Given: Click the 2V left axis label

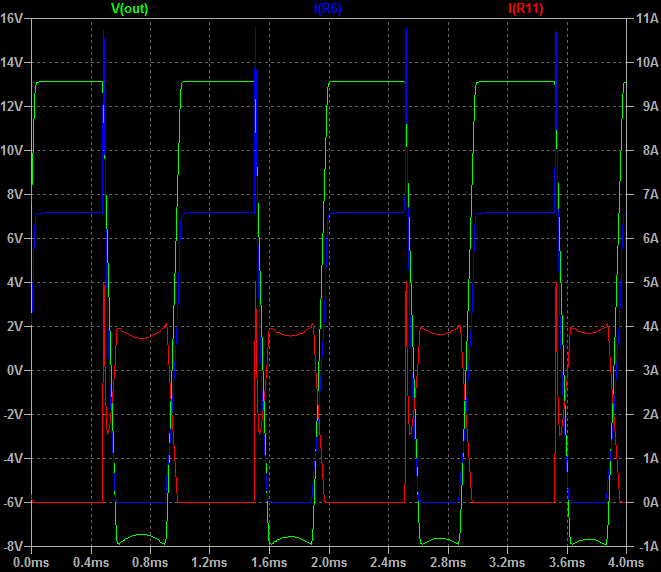Looking at the screenshot, I should [15, 326].
